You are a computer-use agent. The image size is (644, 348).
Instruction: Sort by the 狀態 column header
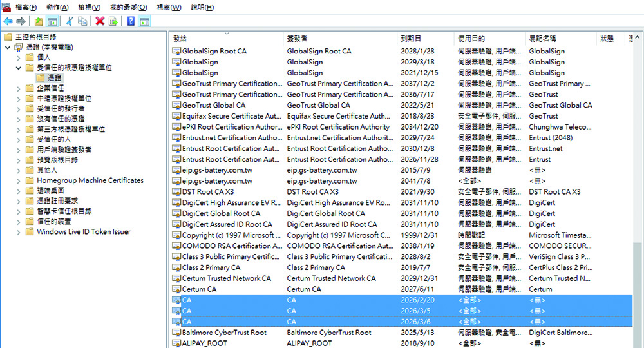[x=610, y=39]
